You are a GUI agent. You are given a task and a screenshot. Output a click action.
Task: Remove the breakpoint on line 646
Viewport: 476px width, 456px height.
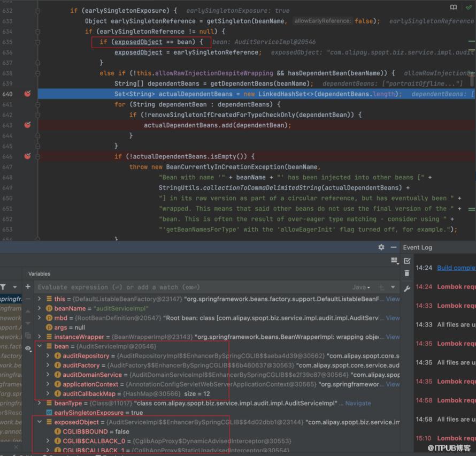pos(27,156)
